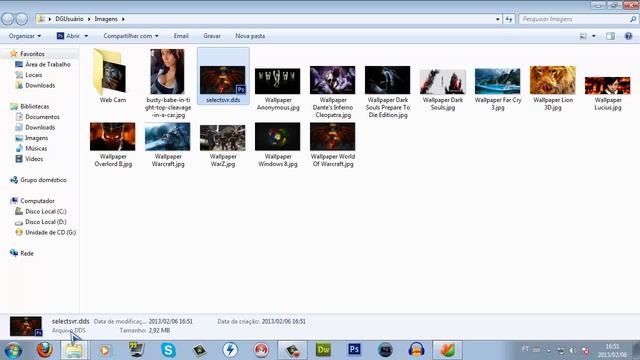Select Bibliotecas in the navigation pane
The width and height of the screenshot is (640, 360).
coord(35,107)
